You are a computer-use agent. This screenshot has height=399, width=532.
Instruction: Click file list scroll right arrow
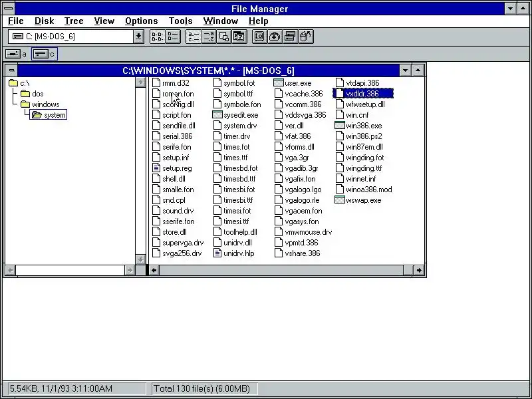[419, 271]
